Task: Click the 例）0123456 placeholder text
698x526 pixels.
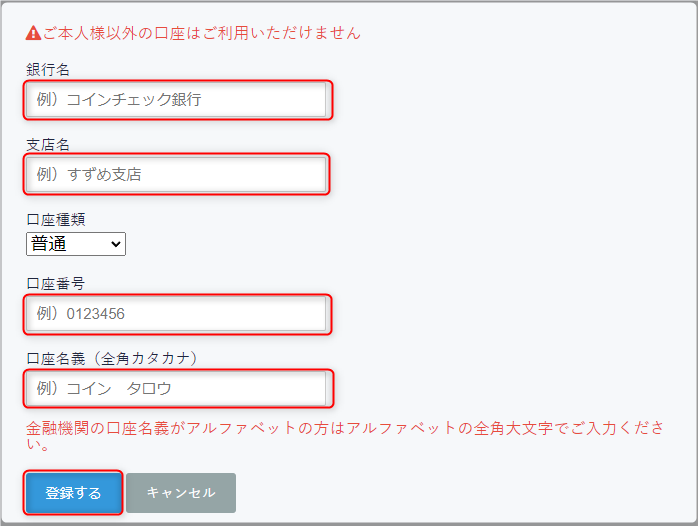Action: pos(80,314)
